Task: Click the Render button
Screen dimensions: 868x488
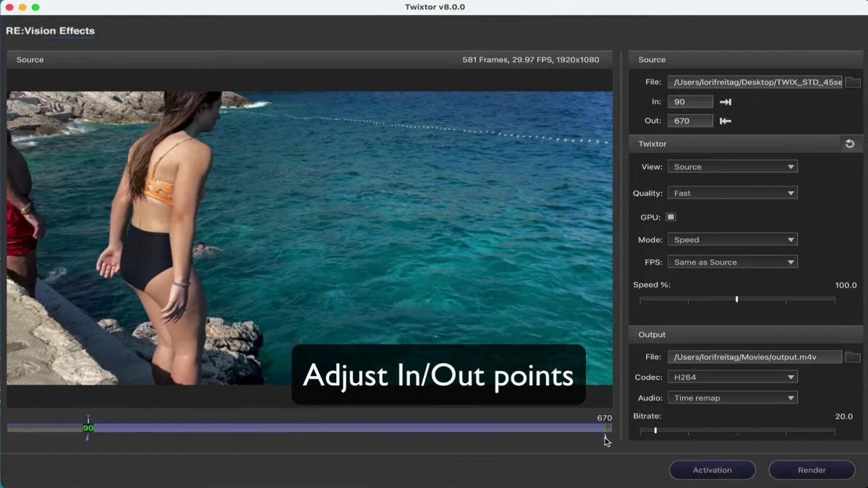Action: point(812,470)
